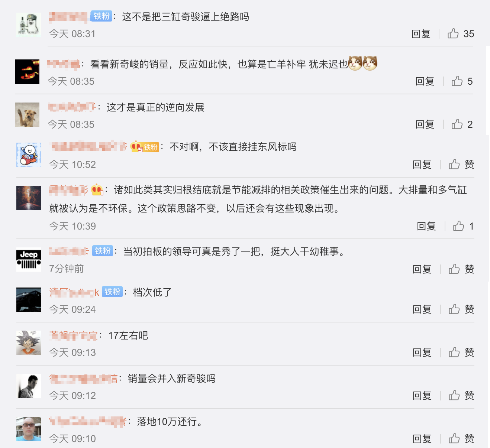The height and width of the screenshot is (448, 490).
Task: Reply to the 三缸奇骏 comment
Action: pos(421,34)
